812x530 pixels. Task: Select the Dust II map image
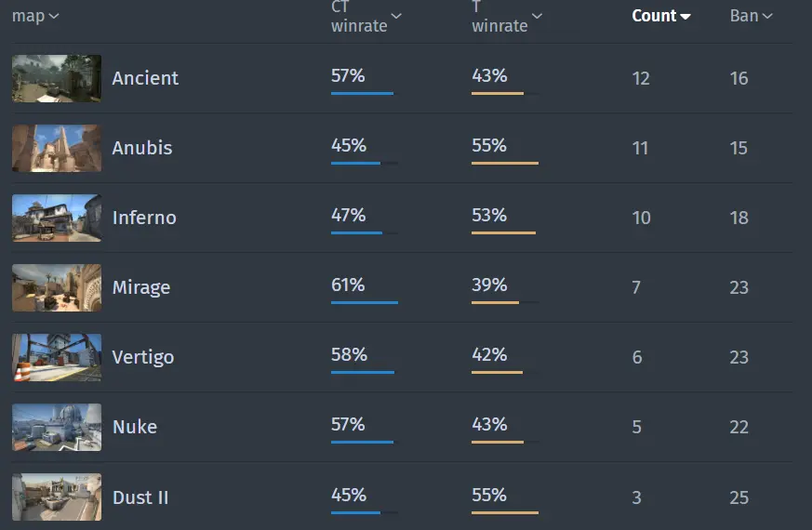tap(57, 497)
